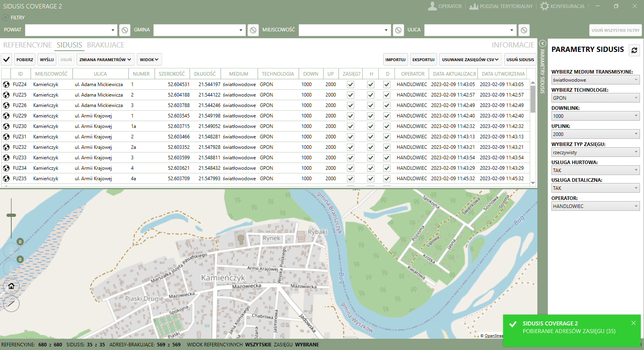
Task: Click the USUŃ WSZYSTKIE FILTRY button
Action: (x=615, y=30)
